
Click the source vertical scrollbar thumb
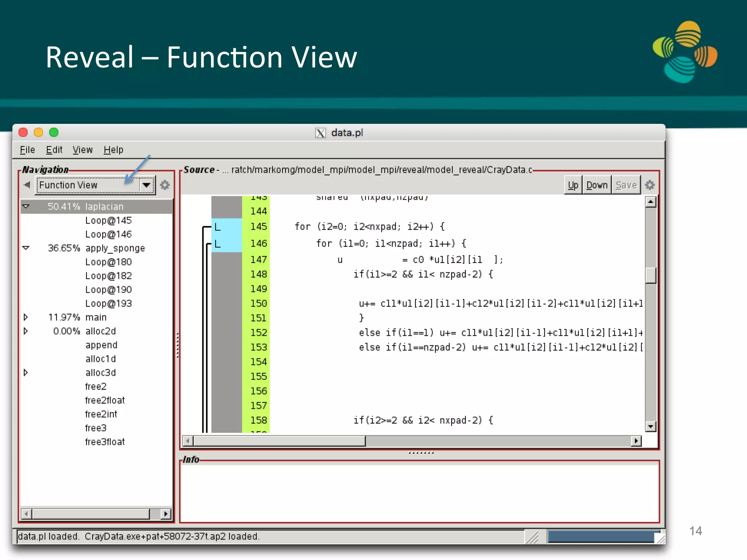(x=651, y=275)
